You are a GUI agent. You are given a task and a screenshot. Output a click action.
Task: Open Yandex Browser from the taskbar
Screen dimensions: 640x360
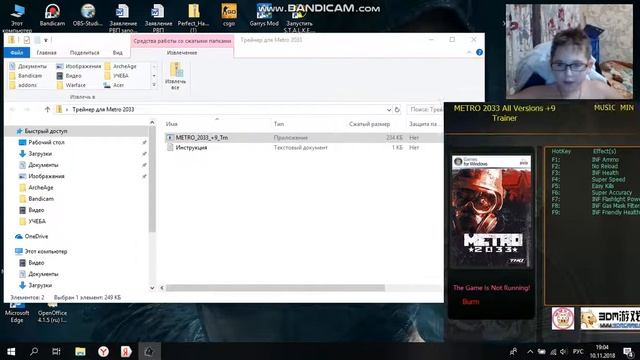tap(103, 351)
